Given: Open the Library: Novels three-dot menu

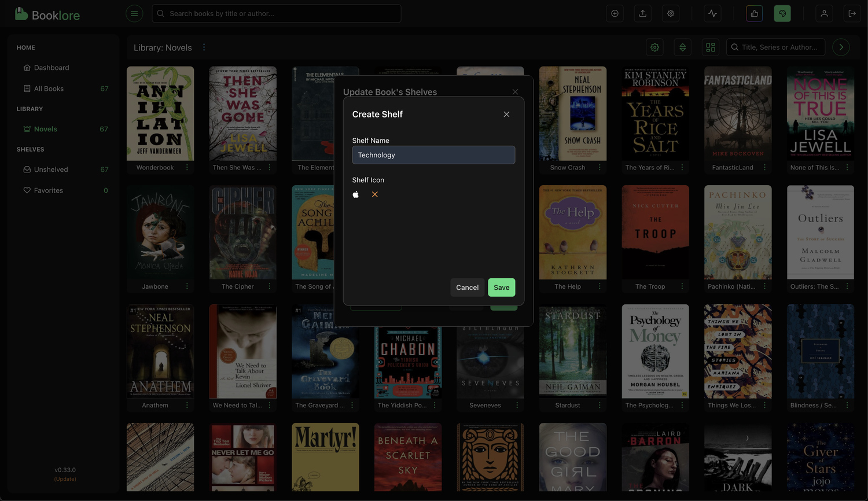Looking at the screenshot, I should click(204, 47).
